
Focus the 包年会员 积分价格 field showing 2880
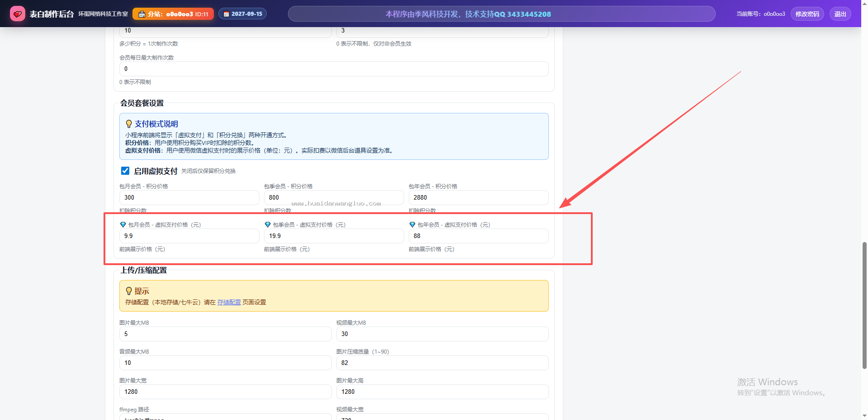point(479,197)
